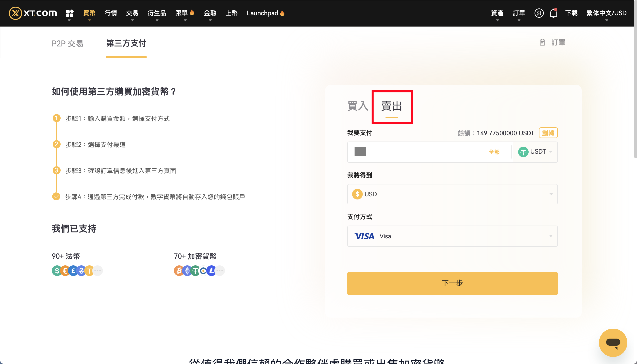637x364 pixels.
Task: Click the page vertical scrollbar
Action: click(635, 79)
